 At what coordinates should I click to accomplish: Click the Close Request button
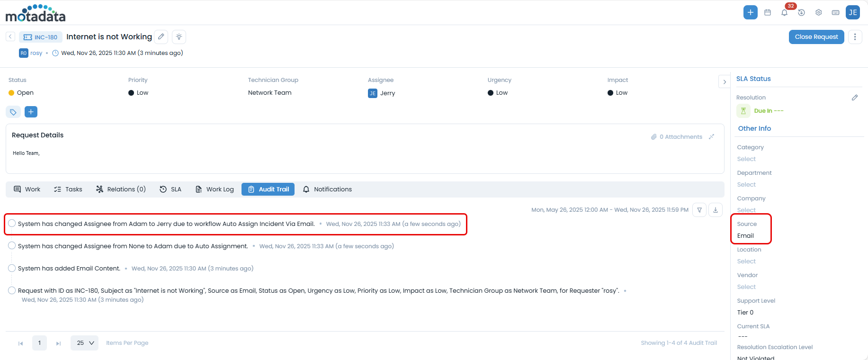(x=816, y=37)
